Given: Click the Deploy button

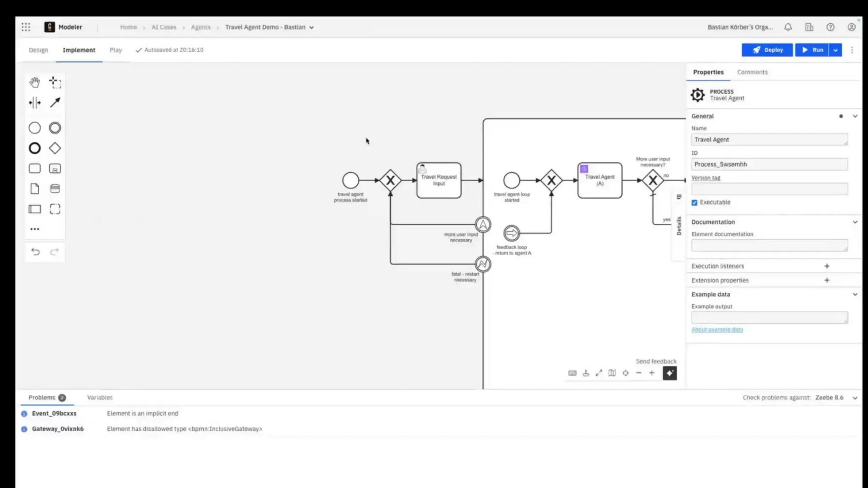Looking at the screenshot, I should (767, 50).
